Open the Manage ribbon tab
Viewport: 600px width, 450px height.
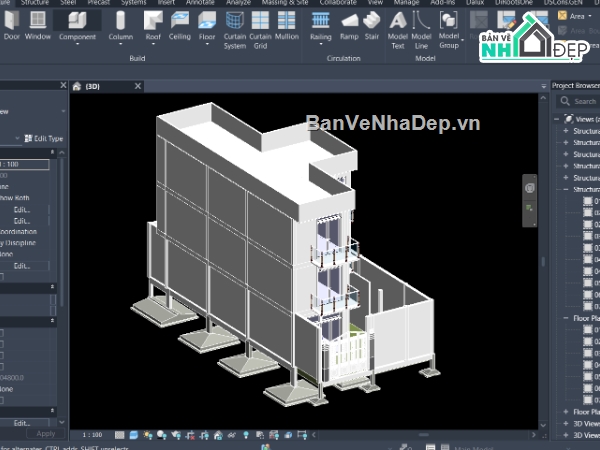(x=406, y=2)
